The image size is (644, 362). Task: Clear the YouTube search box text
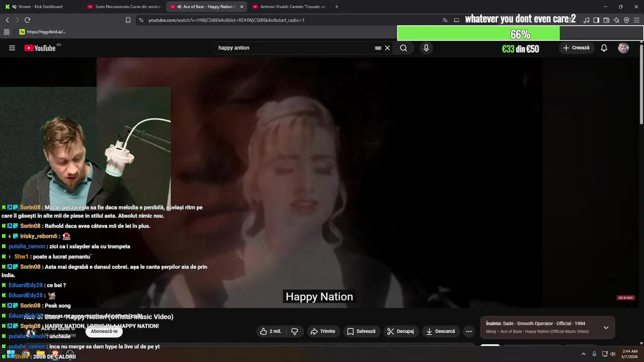[387, 48]
